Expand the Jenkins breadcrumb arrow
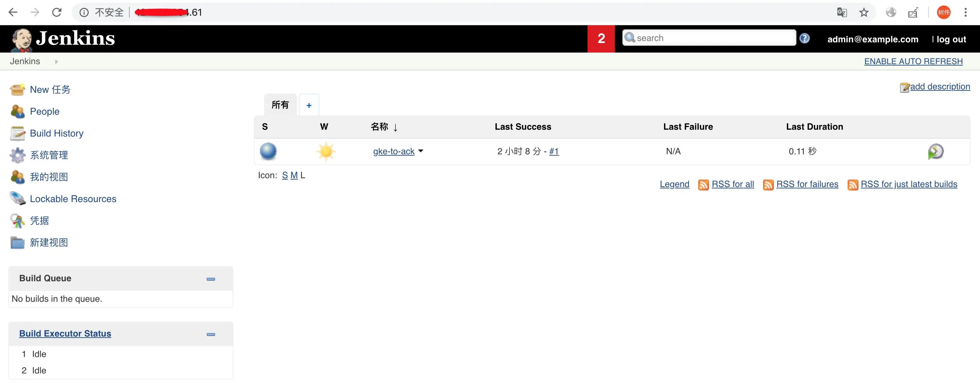 pos(56,61)
